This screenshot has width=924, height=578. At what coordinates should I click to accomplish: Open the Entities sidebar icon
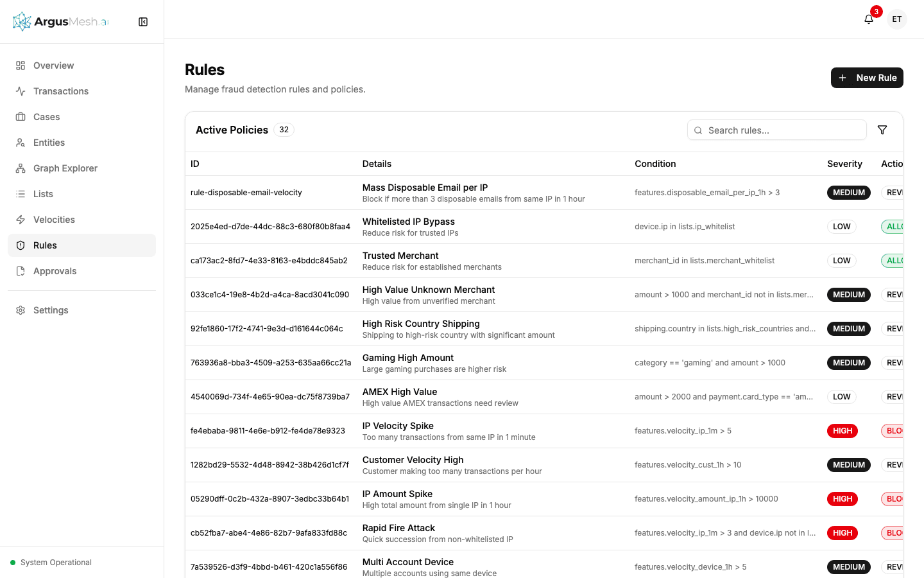pos(21,142)
